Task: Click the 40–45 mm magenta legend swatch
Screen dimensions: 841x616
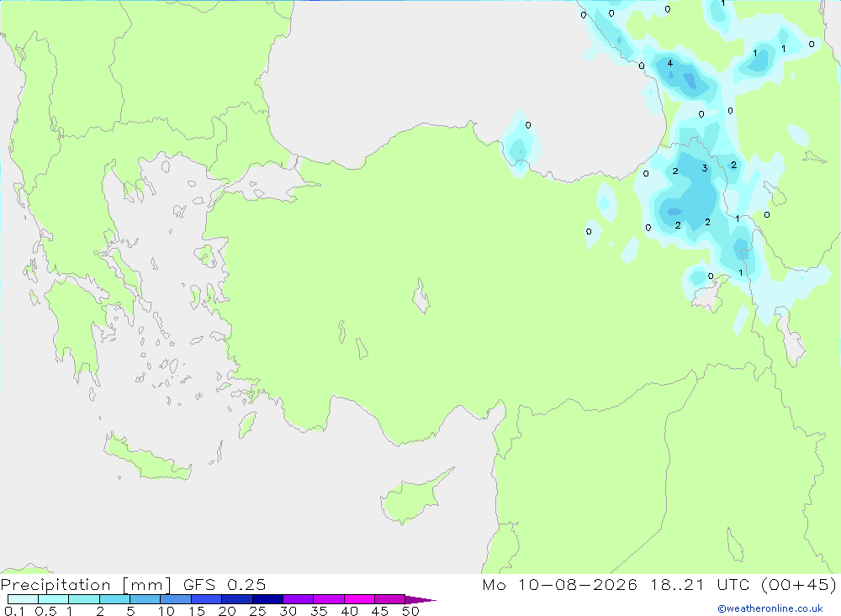Action: click(359, 599)
